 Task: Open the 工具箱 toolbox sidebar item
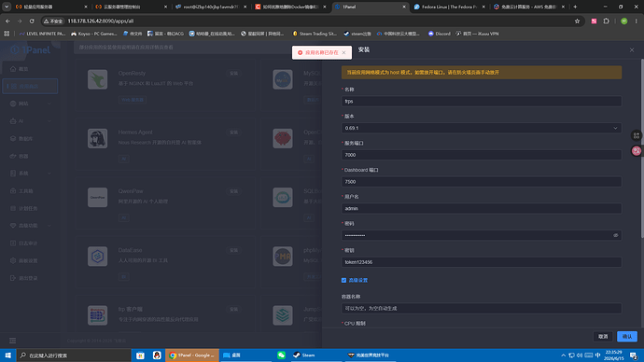click(x=30, y=191)
